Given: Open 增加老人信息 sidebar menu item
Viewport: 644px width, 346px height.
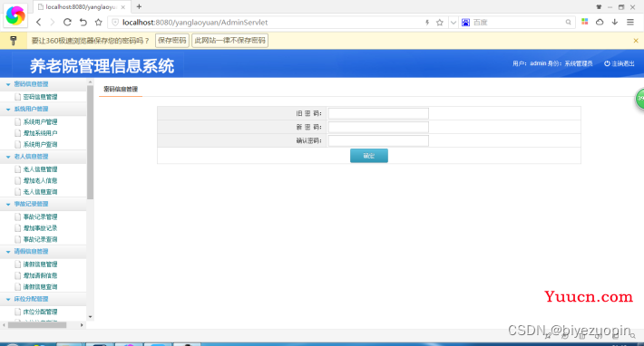Looking at the screenshot, I should point(40,181).
